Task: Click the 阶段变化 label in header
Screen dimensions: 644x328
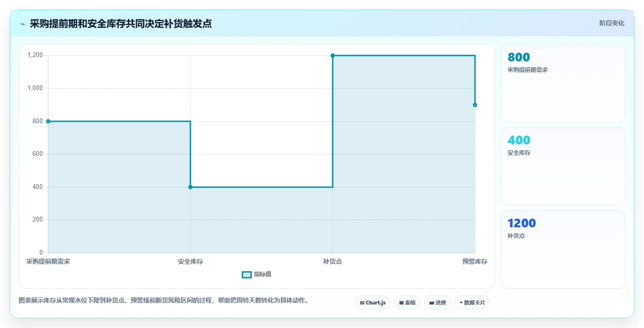Action: point(611,23)
